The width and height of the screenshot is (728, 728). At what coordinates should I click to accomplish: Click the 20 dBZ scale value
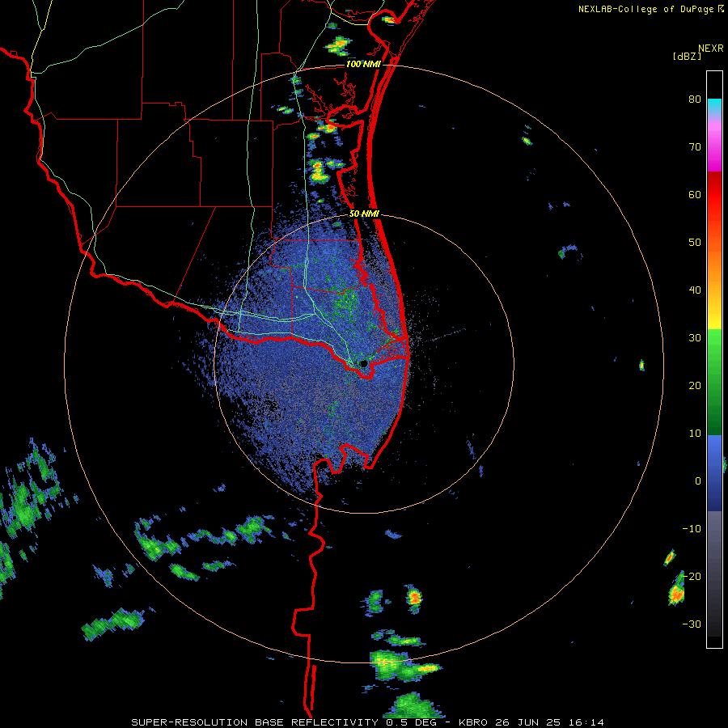point(695,386)
